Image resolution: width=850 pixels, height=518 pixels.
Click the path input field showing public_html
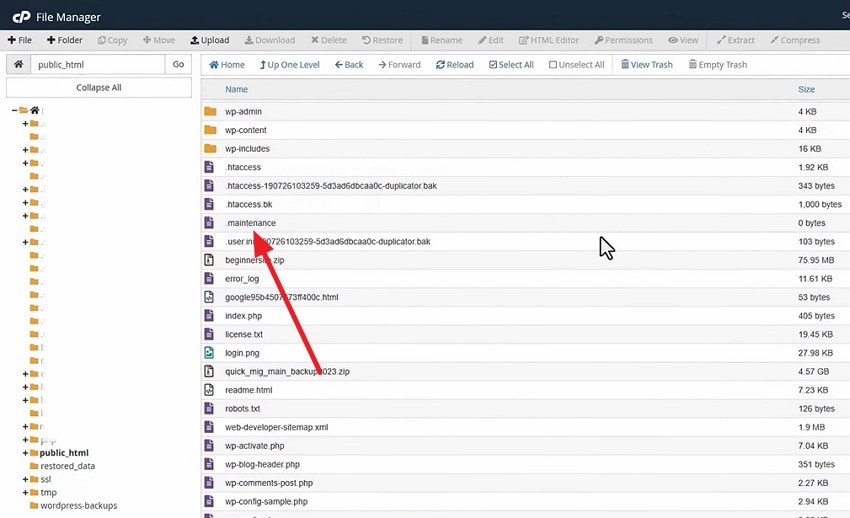coord(98,64)
